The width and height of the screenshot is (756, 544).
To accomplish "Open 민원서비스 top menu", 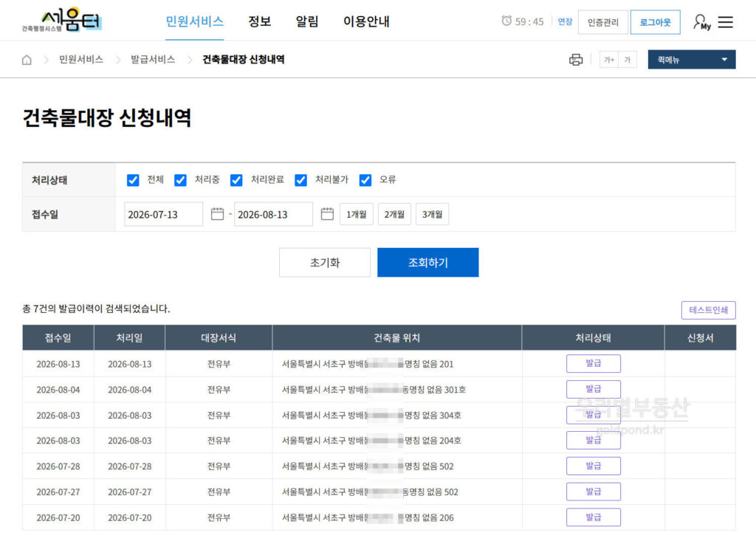I will 194,21.
